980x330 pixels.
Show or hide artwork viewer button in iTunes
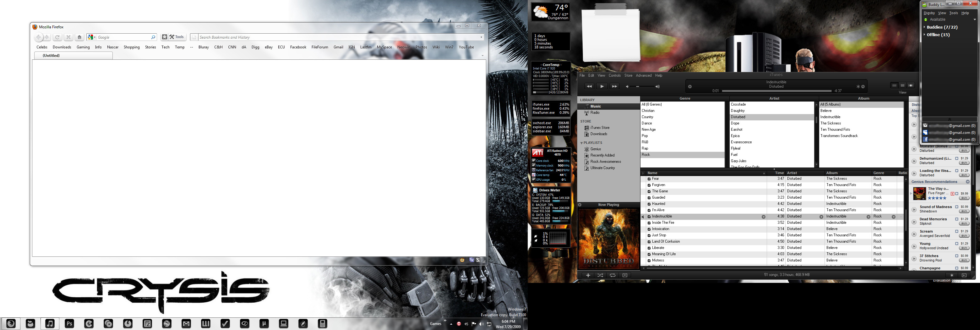click(625, 275)
